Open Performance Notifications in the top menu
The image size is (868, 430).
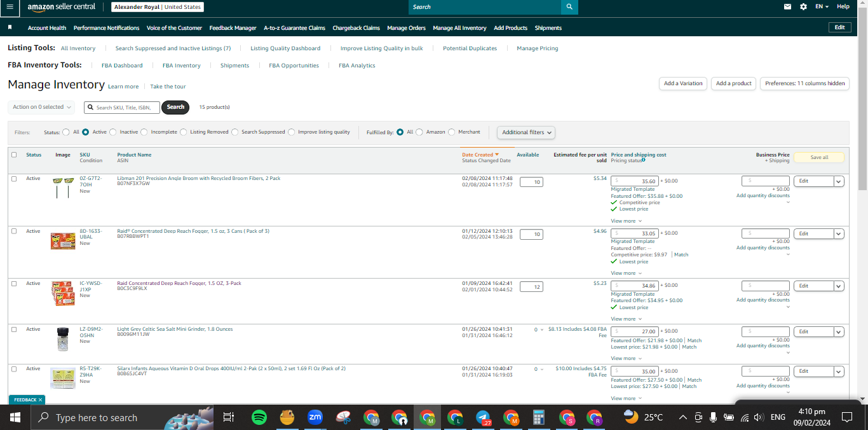click(106, 28)
